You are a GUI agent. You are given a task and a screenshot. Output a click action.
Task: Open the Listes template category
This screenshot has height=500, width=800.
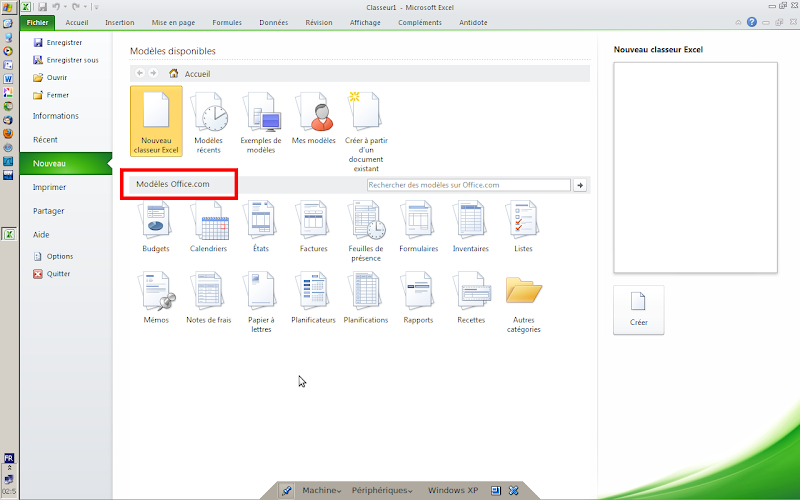coord(523,227)
